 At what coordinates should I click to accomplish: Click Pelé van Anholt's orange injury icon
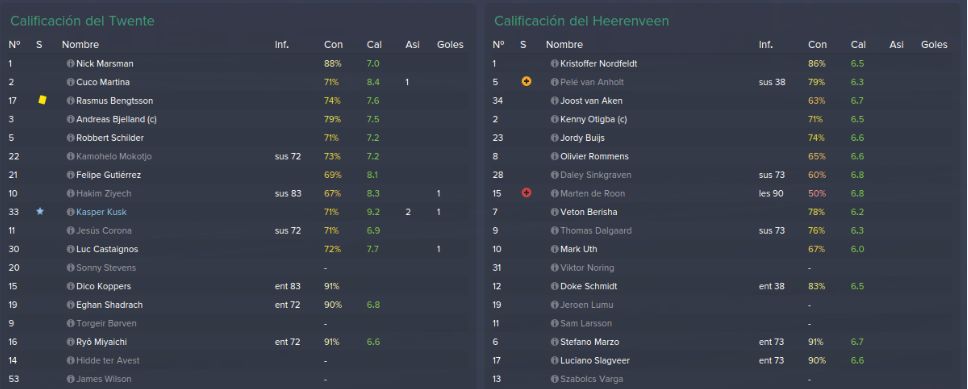click(526, 82)
